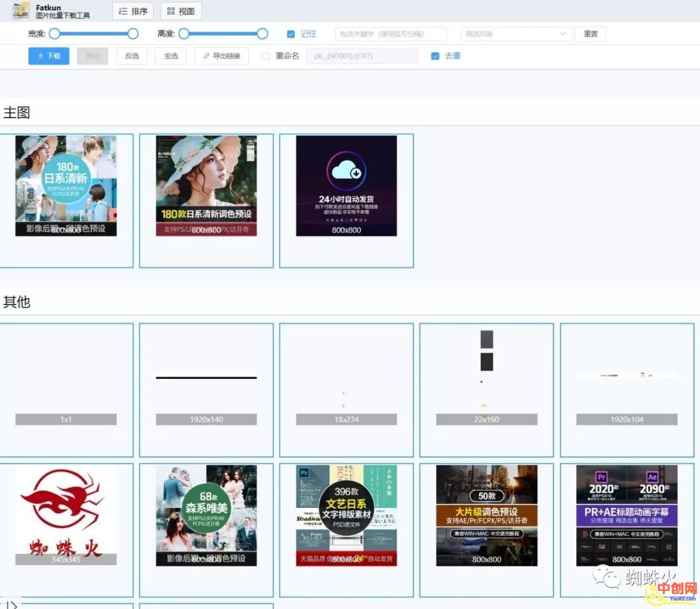This screenshot has height=609, width=700.
Task: Click the keyword filter input field
Action: tap(391, 34)
